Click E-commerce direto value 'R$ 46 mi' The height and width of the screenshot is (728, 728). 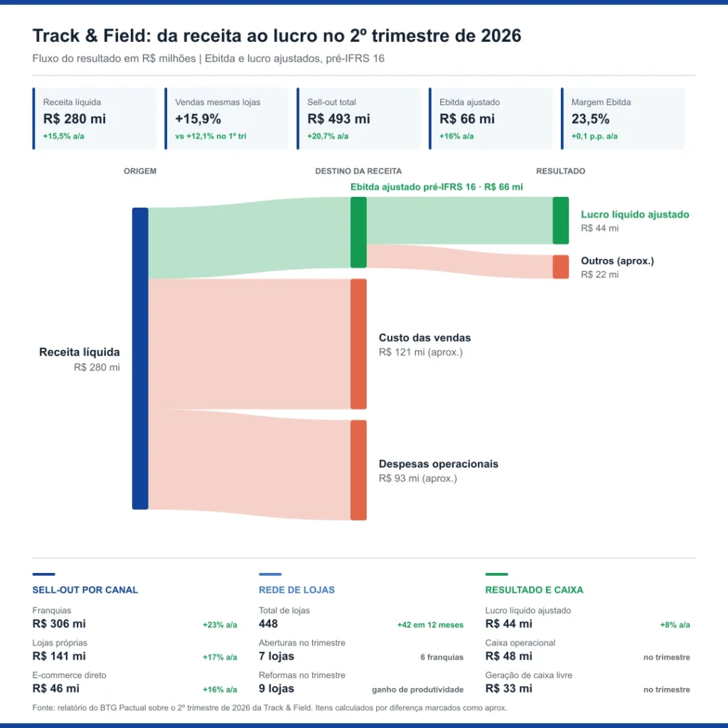click(55, 688)
